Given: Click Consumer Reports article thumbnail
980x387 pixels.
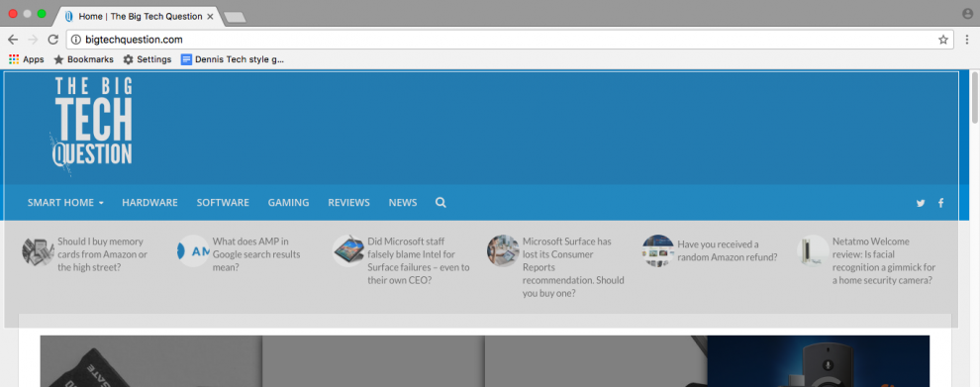Looking at the screenshot, I should pyautogui.click(x=503, y=251).
